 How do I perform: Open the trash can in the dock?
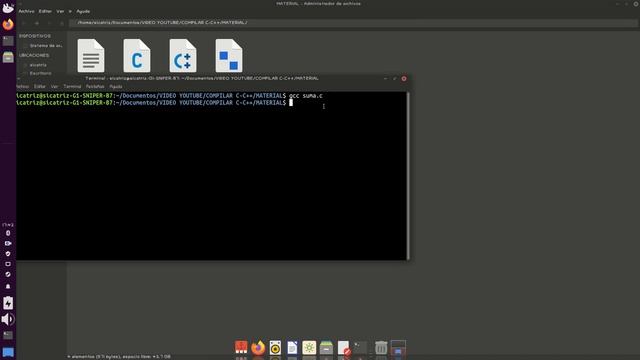pos(381,347)
